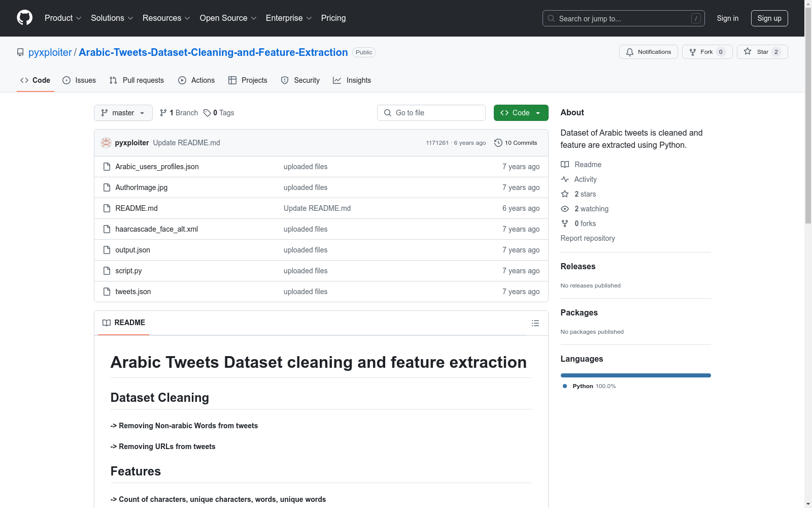Open the Pull requests tab
812x508 pixels.
point(137,80)
